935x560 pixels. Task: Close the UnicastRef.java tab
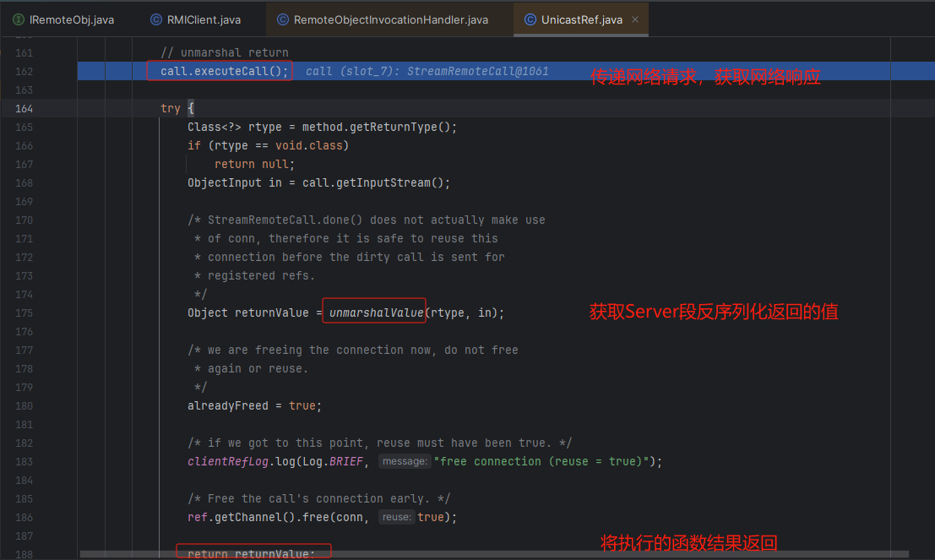pyautogui.click(x=635, y=19)
